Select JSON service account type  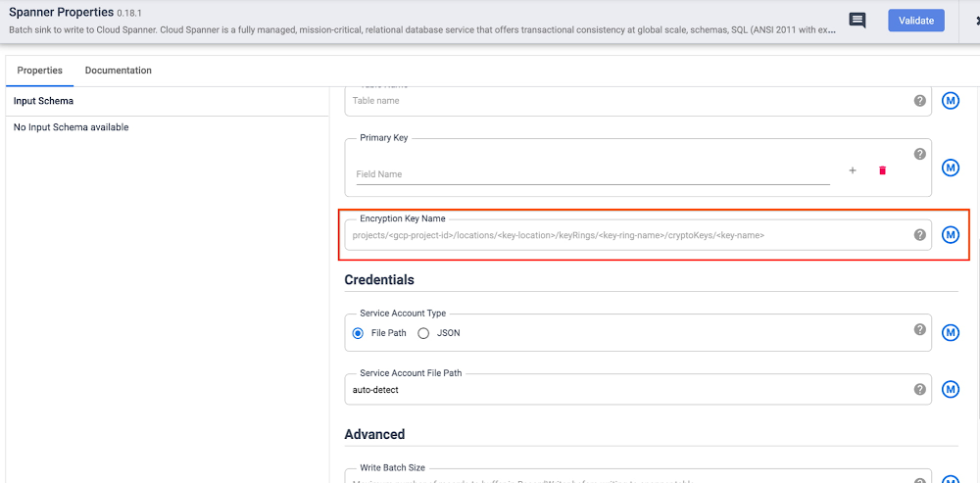[x=423, y=333]
